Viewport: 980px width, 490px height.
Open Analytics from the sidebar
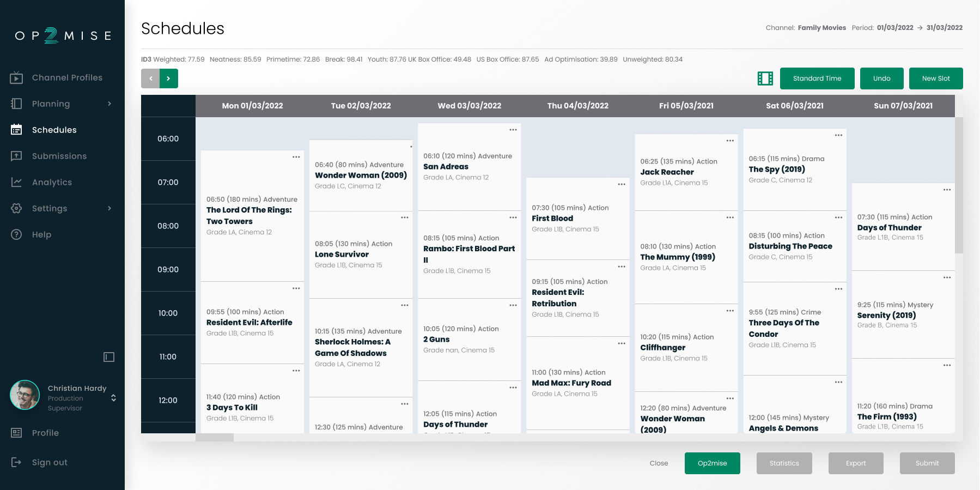52,182
